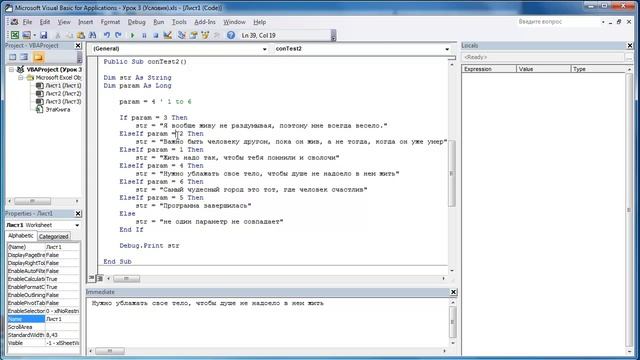Select the StandardWidth property value 8,43
The height and width of the screenshot is (360, 640).
click(x=62, y=335)
